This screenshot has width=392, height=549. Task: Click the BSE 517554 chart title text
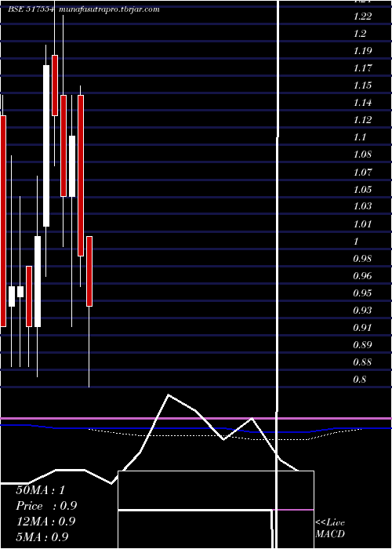[31, 9]
